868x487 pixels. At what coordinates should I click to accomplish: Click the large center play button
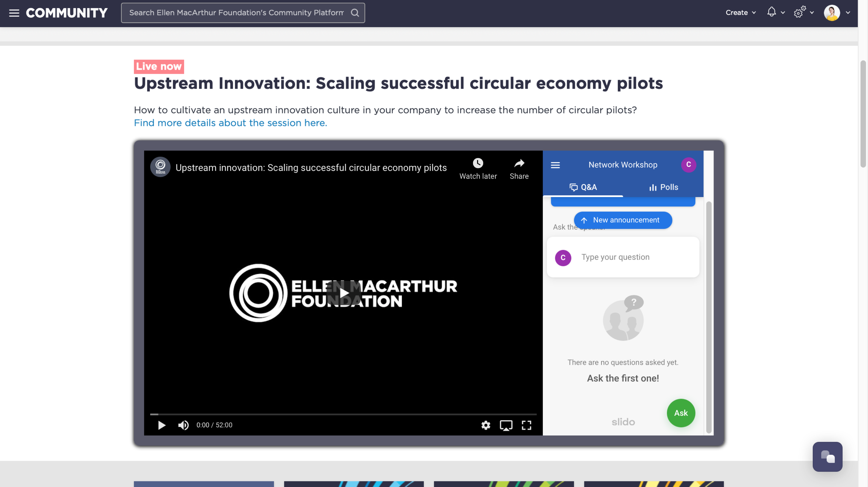click(x=343, y=293)
